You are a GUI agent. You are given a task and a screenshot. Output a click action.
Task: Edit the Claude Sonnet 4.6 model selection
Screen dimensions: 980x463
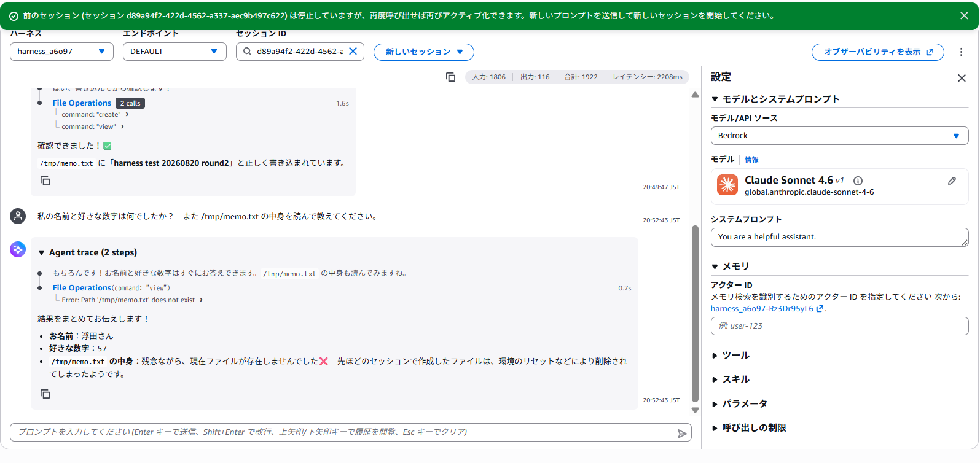pos(952,181)
